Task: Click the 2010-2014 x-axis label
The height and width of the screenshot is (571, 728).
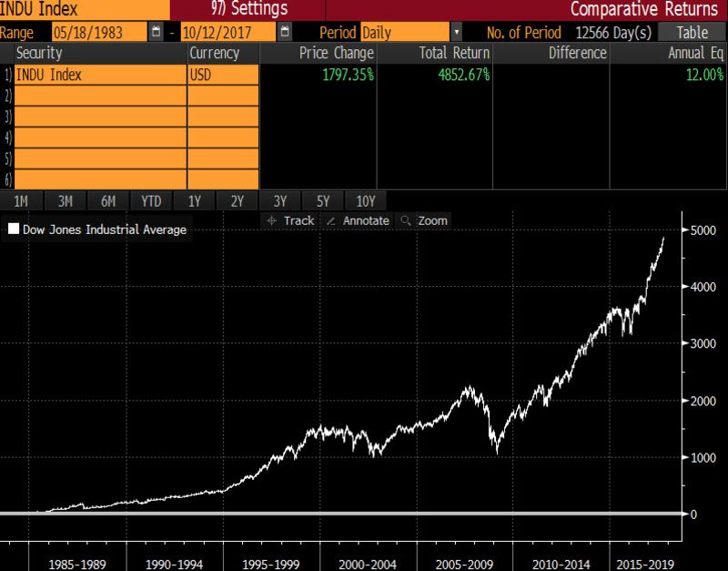Action: [x=561, y=565]
